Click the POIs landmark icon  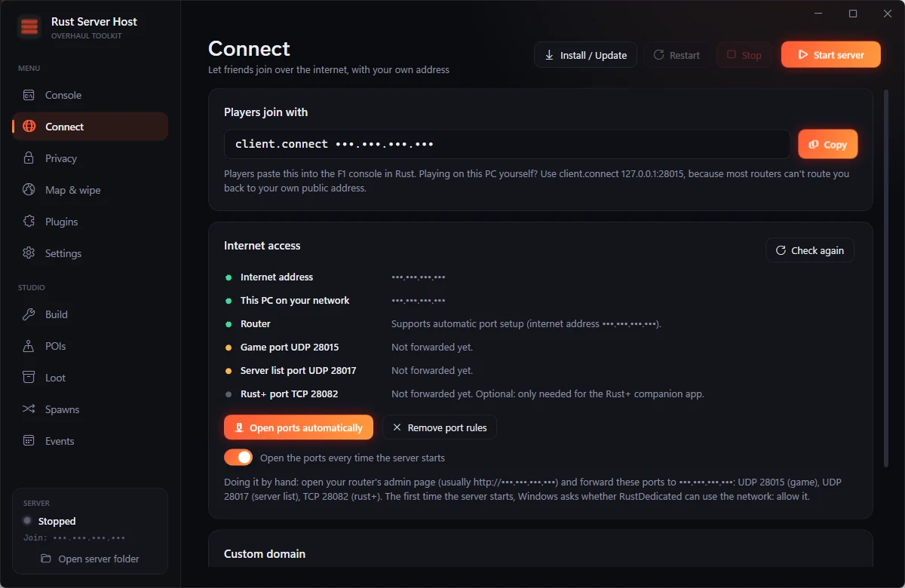[x=29, y=346]
